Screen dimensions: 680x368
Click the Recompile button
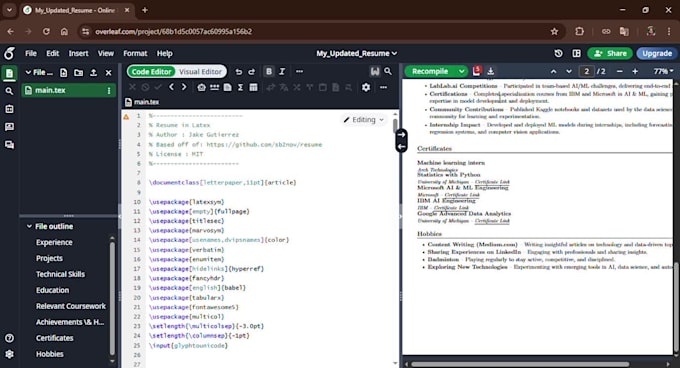(430, 71)
